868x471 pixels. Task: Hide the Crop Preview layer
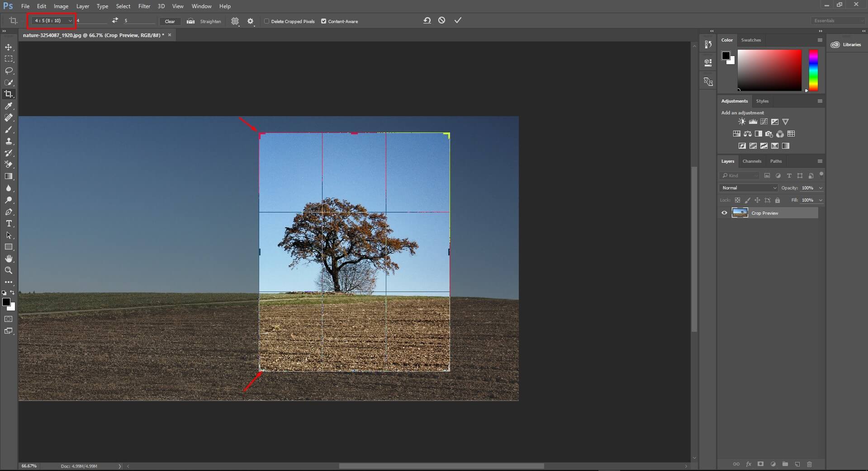(x=724, y=212)
